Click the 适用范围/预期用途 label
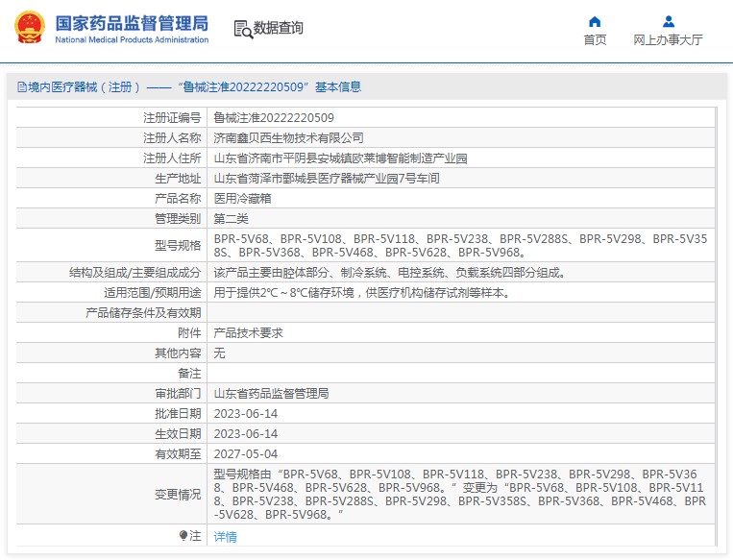Image resolution: width=733 pixels, height=560 pixels. pyautogui.click(x=153, y=293)
